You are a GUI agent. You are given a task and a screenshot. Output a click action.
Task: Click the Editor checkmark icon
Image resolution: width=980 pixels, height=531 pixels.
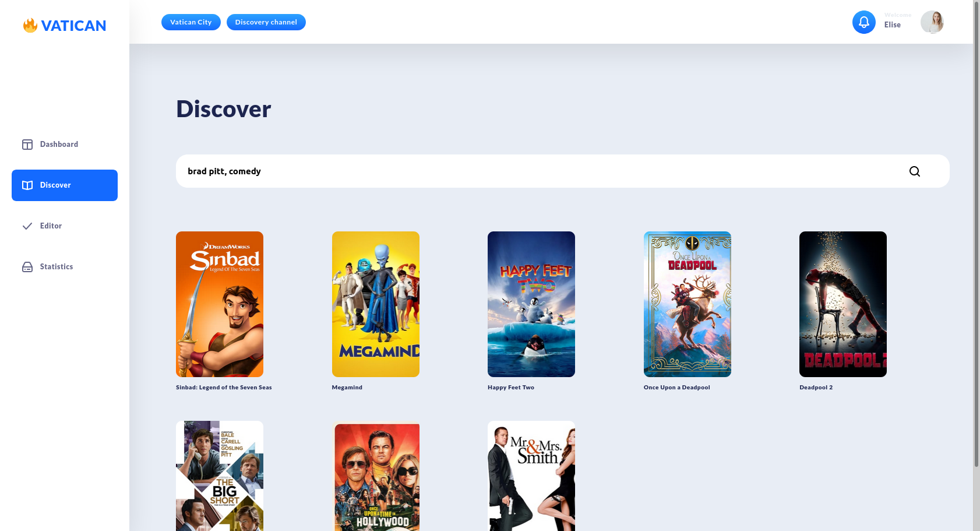(x=27, y=226)
